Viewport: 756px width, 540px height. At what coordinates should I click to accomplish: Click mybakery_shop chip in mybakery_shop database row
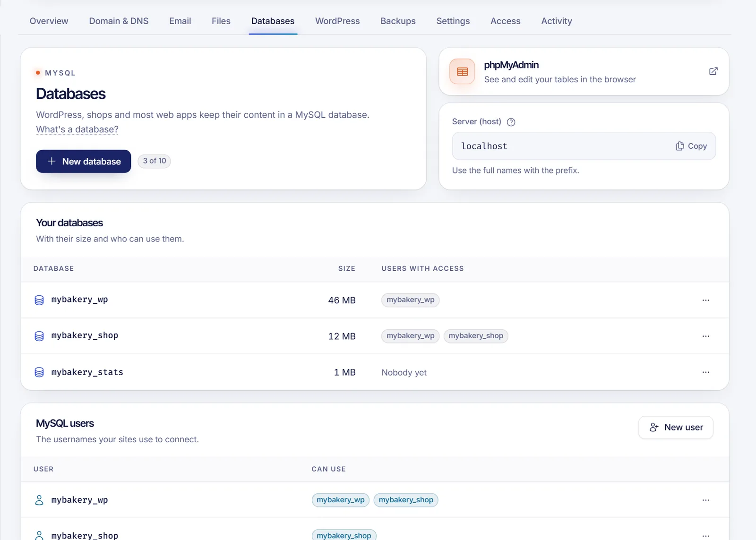tap(476, 335)
